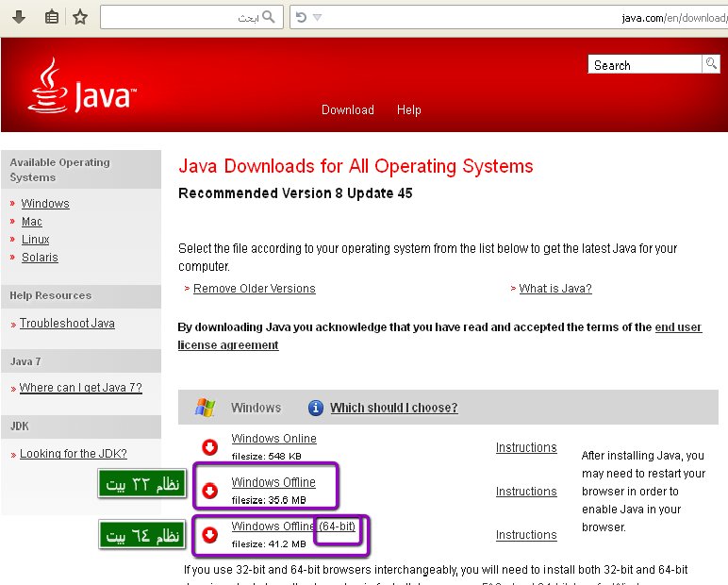The height and width of the screenshot is (585, 728).
Task: Click the red download icon for Windows Offline 35.6 MB
Action: click(210, 491)
